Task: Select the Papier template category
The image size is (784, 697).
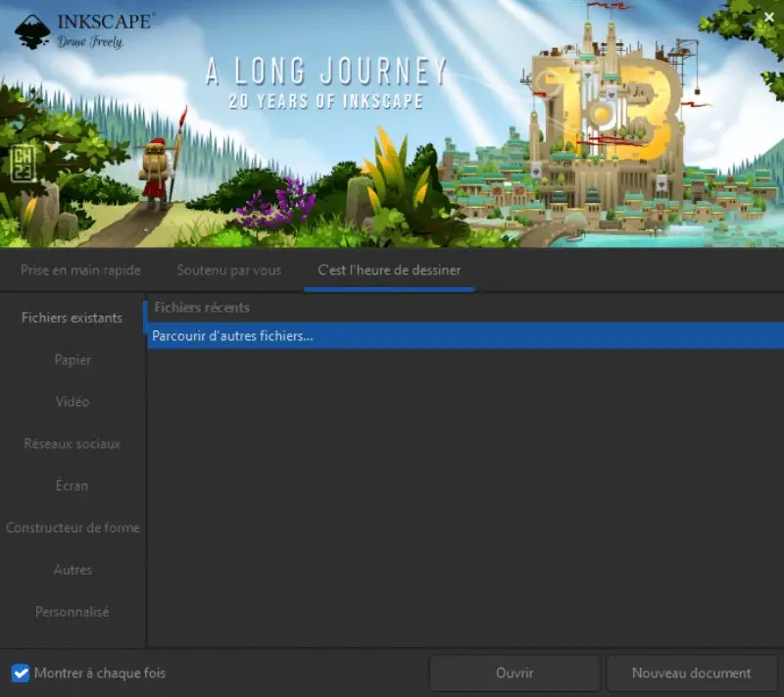Action: (73, 360)
